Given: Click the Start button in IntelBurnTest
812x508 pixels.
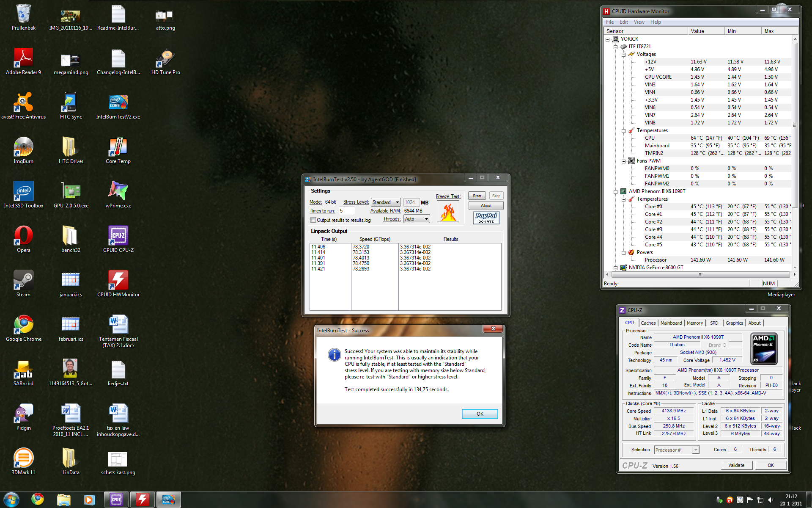Looking at the screenshot, I should point(477,196).
